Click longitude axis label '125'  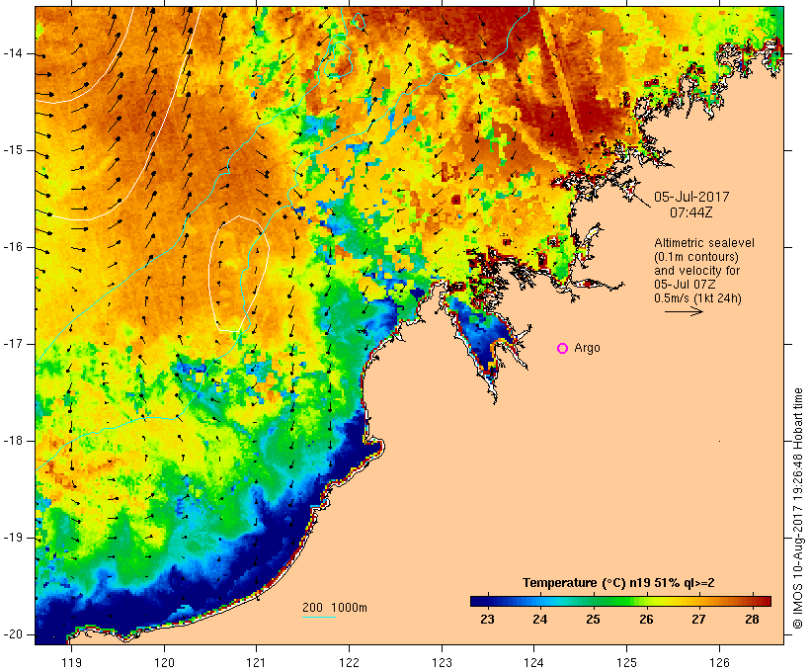pos(627,663)
